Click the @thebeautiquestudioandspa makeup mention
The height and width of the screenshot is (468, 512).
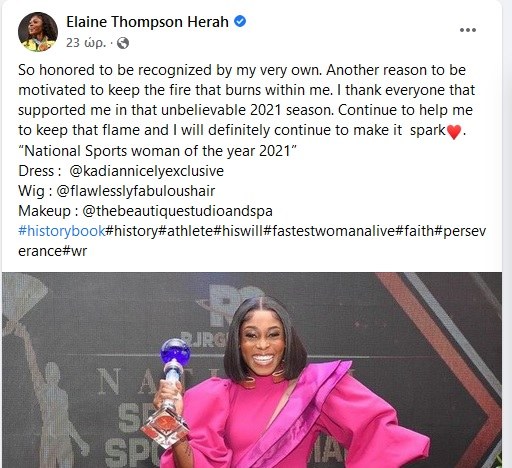(x=177, y=211)
